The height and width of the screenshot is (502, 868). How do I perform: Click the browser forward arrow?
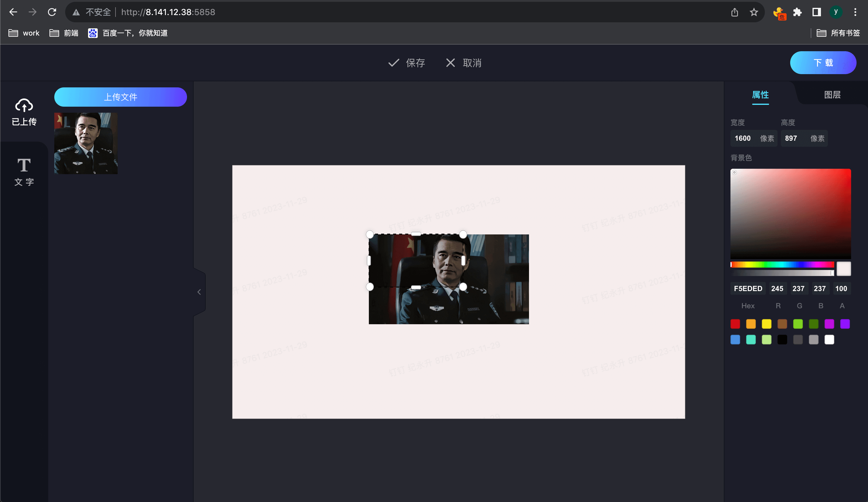32,12
